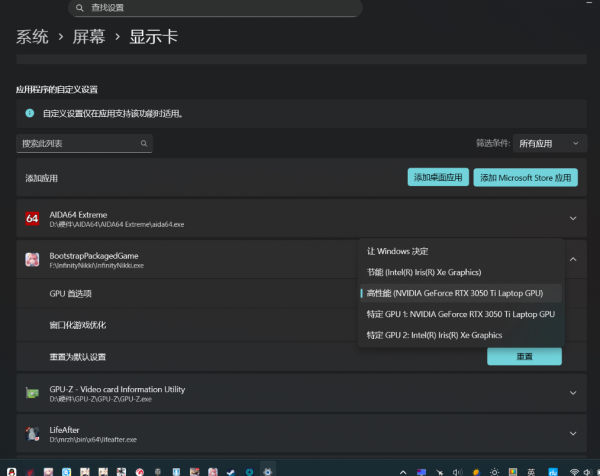
Task: Click the magnifier icon in the 搜索此列表 box
Action: tap(144, 143)
